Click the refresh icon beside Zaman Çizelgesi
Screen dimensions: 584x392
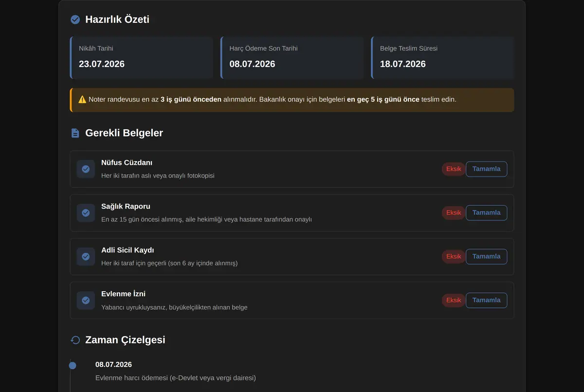(x=75, y=340)
